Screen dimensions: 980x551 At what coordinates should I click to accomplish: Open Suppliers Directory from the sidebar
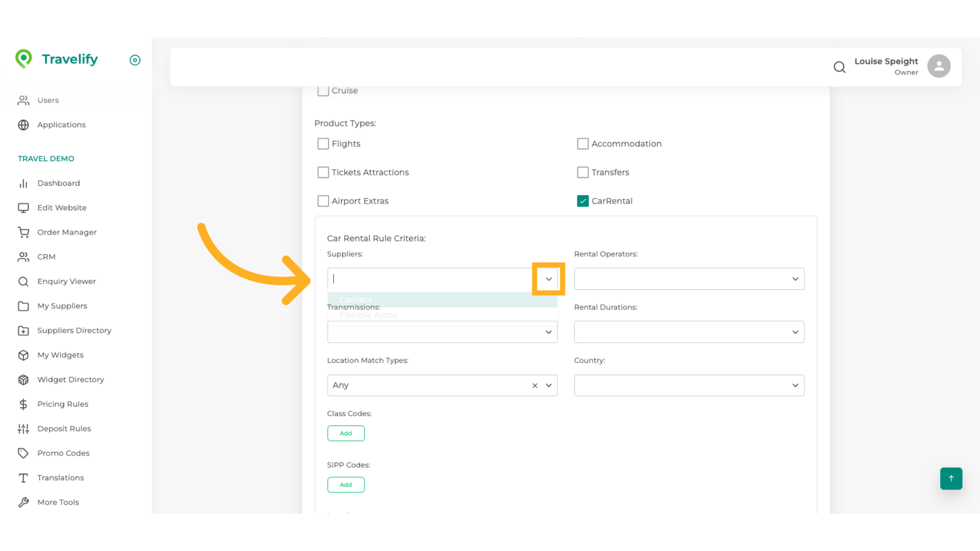coord(23,331)
